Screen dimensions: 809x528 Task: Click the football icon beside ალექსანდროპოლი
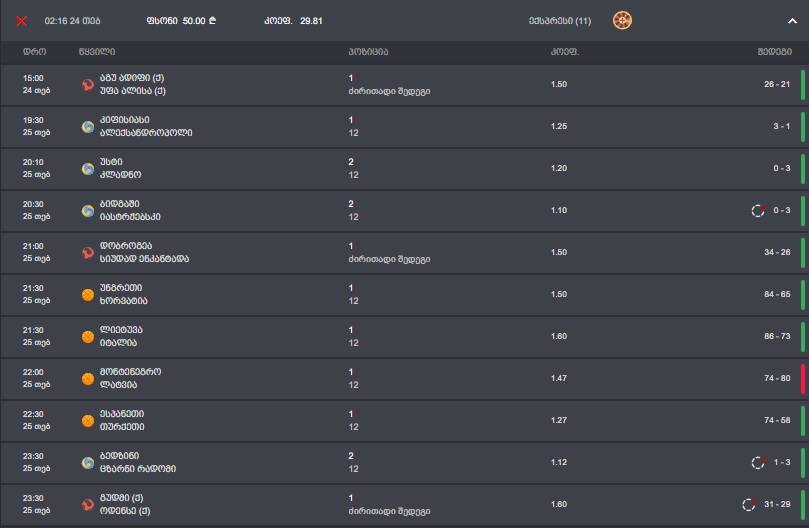[x=88, y=127]
